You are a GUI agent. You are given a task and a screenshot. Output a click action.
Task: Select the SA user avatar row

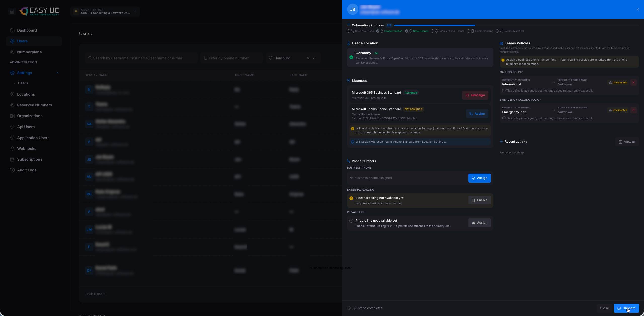pyautogui.click(x=89, y=124)
